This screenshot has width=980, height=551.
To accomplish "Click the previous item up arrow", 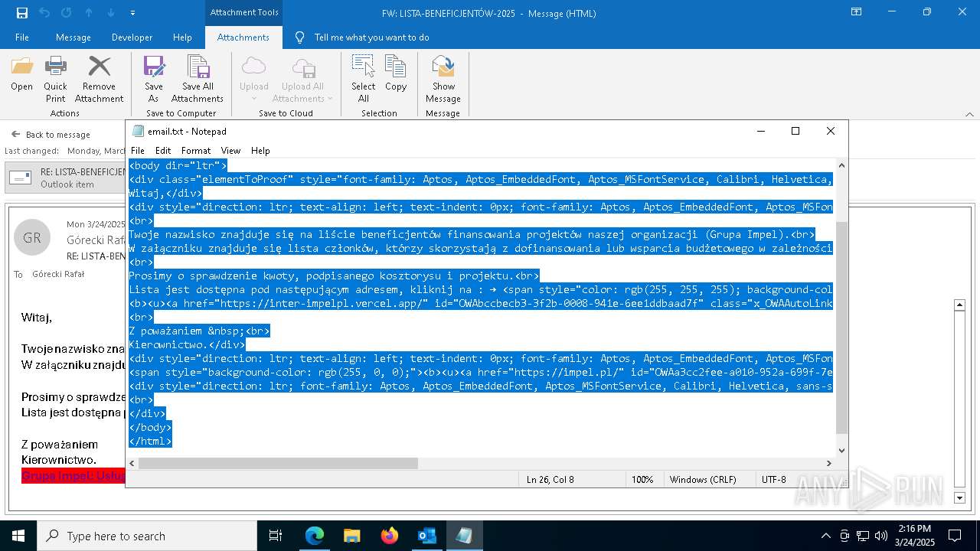I will (89, 13).
